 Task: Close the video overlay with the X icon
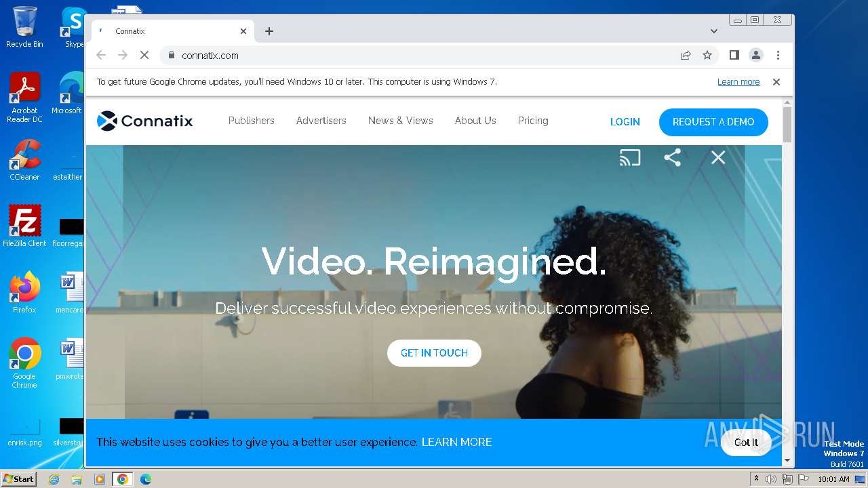point(718,158)
